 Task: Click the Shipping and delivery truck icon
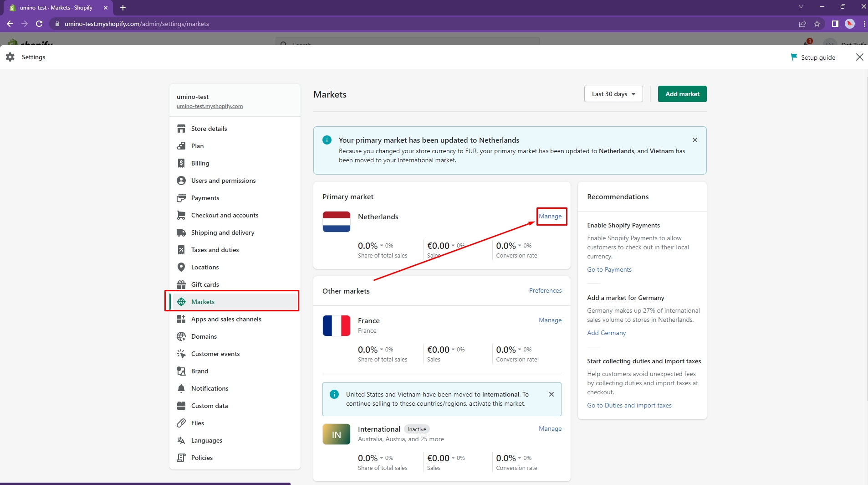pos(181,232)
